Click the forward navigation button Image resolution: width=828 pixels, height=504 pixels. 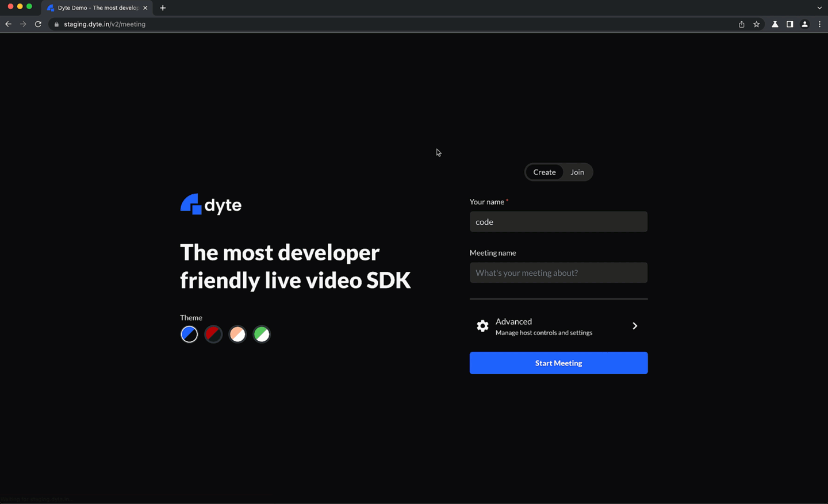coord(22,24)
